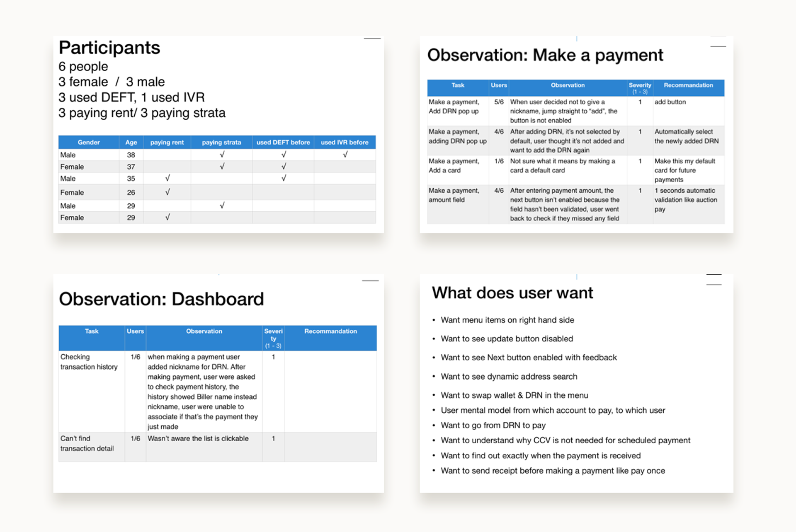Click 'Want to swap wallet & DRN' bullet

pyautogui.click(x=514, y=395)
